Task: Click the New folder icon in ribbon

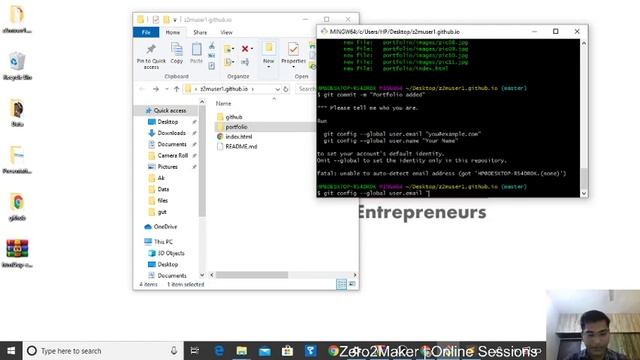Action: pos(269,49)
